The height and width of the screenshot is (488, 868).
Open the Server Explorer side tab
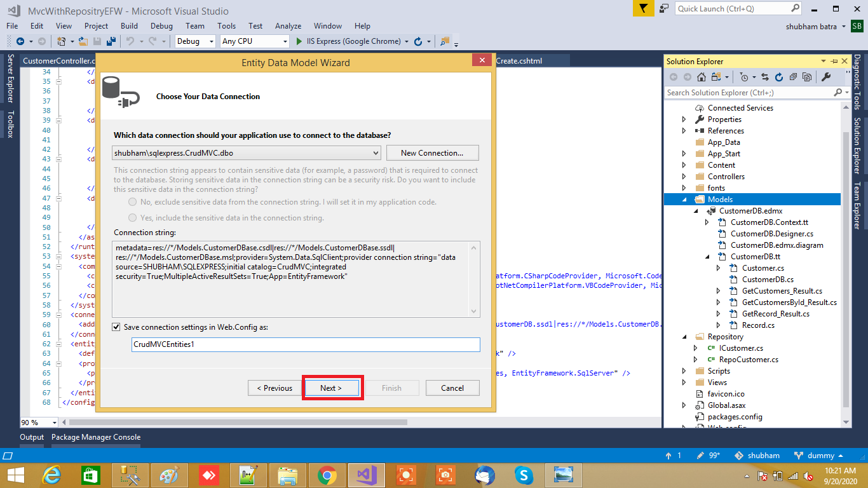10,78
